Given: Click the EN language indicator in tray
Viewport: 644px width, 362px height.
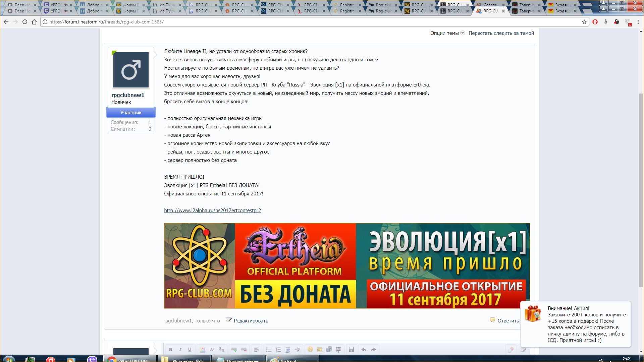Looking at the screenshot, I should pos(601,360).
